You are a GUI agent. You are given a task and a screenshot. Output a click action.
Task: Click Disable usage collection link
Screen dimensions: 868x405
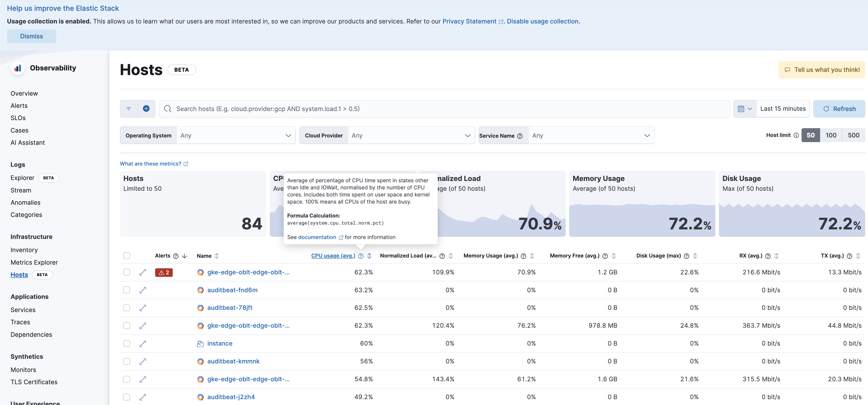(x=543, y=21)
